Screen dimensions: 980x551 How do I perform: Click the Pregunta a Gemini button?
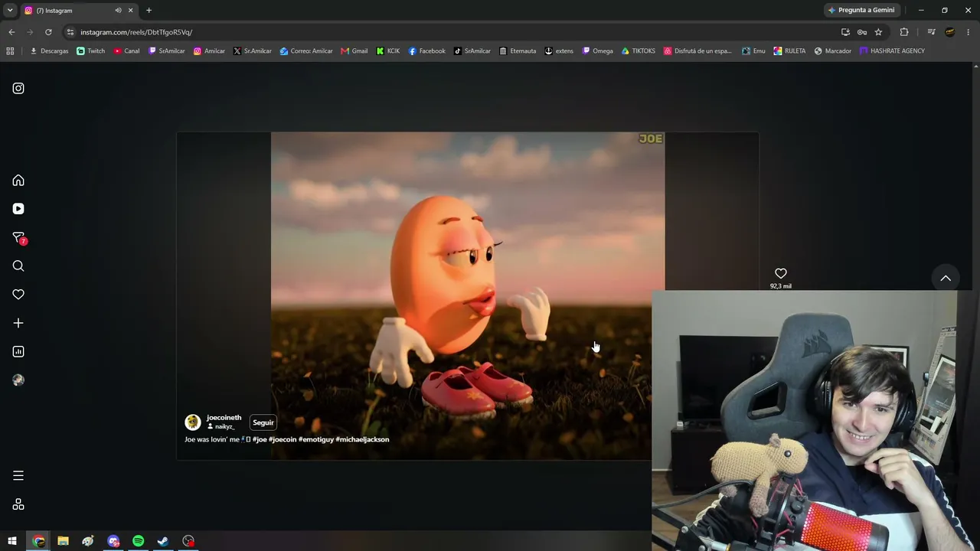pos(861,10)
